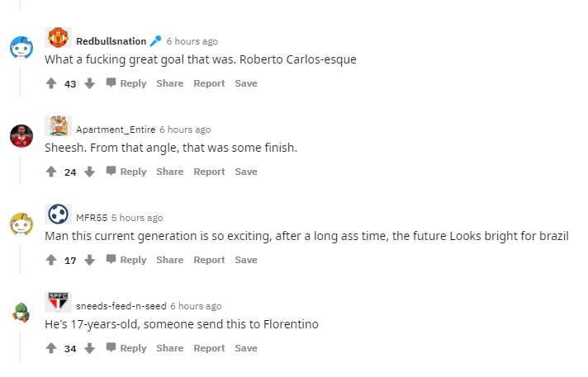Upvote sneeds-feed-n-seed's Florentino comment

click(51, 348)
